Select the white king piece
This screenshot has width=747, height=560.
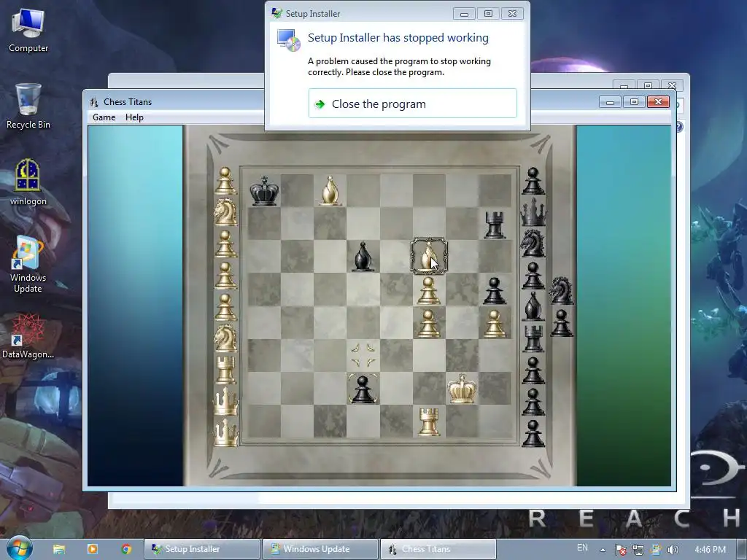462,389
